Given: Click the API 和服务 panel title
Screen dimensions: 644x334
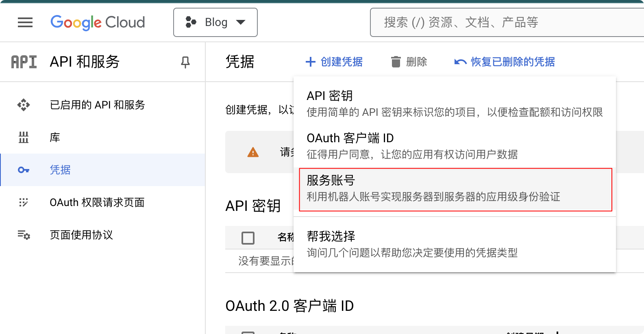Looking at the screenshot, I should [85, 62].
